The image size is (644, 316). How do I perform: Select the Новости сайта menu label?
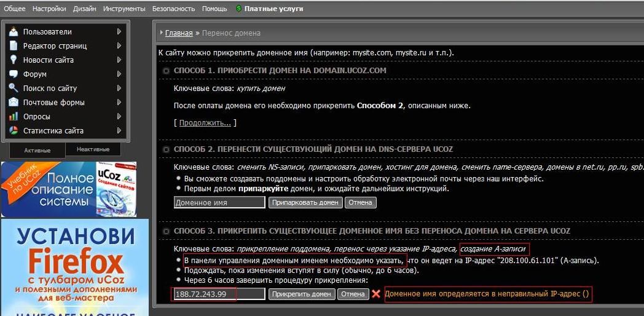click(x=49, y=60)
